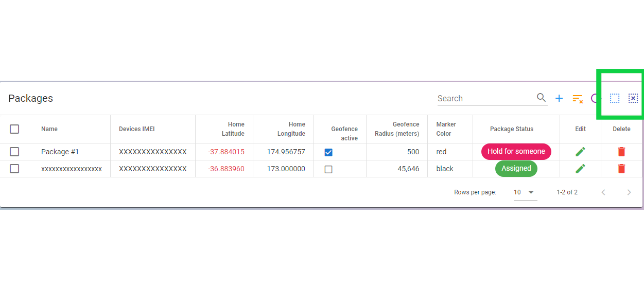Viewport: 644px width, 290px height.
Task: Edit Package #1 with the pencil icon
Action: (x=580, y=152)
